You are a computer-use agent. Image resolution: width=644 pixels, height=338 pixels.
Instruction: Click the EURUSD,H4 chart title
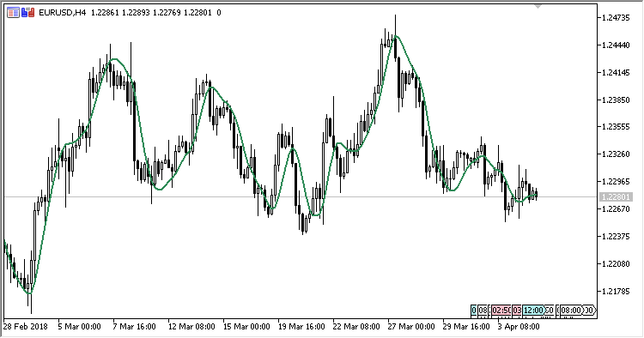click(63, 13)
